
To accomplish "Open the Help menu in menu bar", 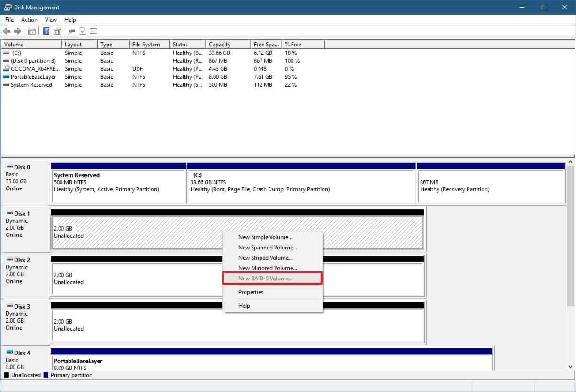I will (x=70, y=20).
